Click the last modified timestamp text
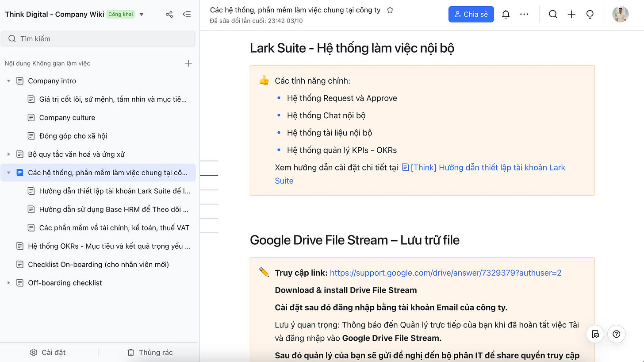The width and height of the screenshot is (644, 362). click(257, 21)
